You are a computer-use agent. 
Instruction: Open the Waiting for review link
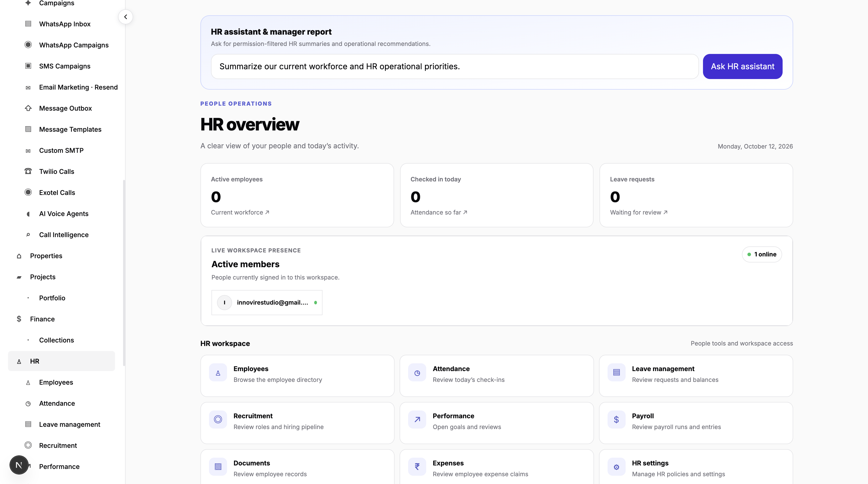click(638, 212)
